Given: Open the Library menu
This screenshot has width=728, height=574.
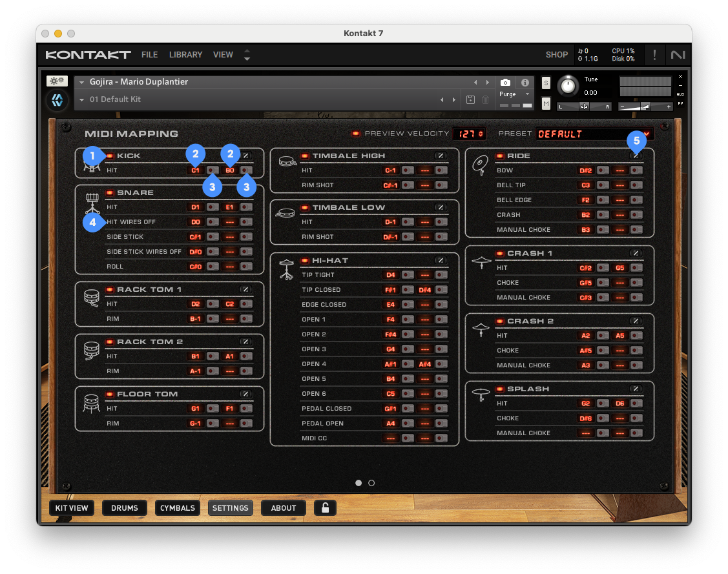Looking at the screenshot, I should [186, 55].
